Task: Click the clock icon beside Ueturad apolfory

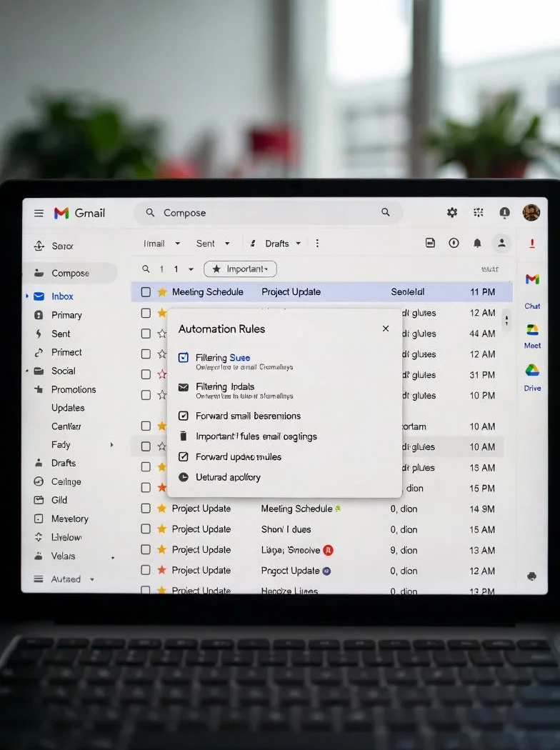Action: click(x=183, y=477)
